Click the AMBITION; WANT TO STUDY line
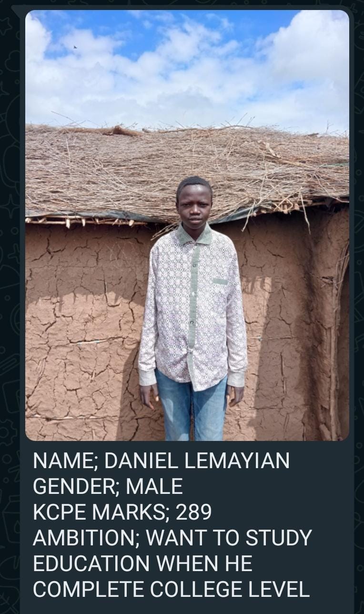364x614 pixels. point(172,538)
